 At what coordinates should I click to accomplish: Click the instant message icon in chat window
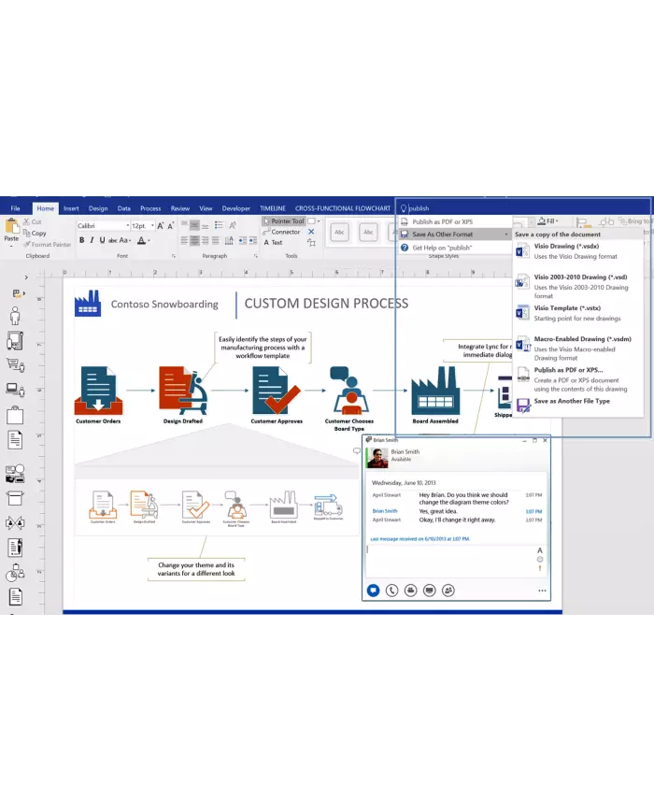coord(374,591)
